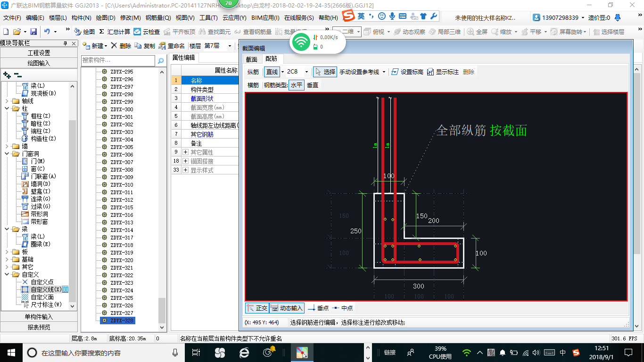Expand the 轴线 tree node
Image resolution: width=644 pixels, height=362 pixels.
(6, 101)
